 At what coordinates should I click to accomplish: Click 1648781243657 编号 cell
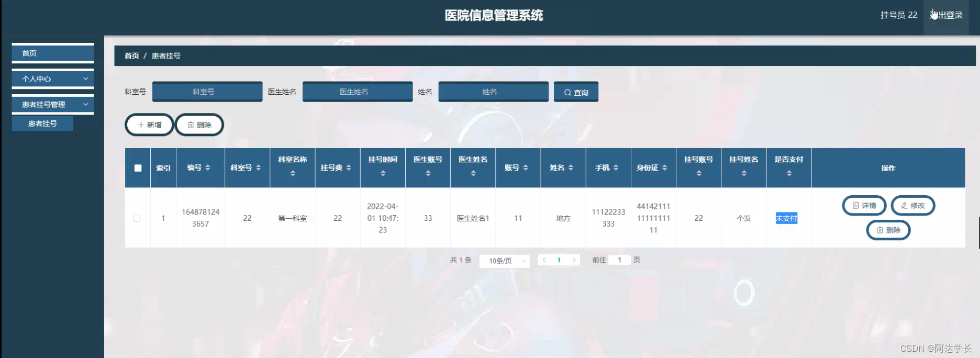coord(201,218)
